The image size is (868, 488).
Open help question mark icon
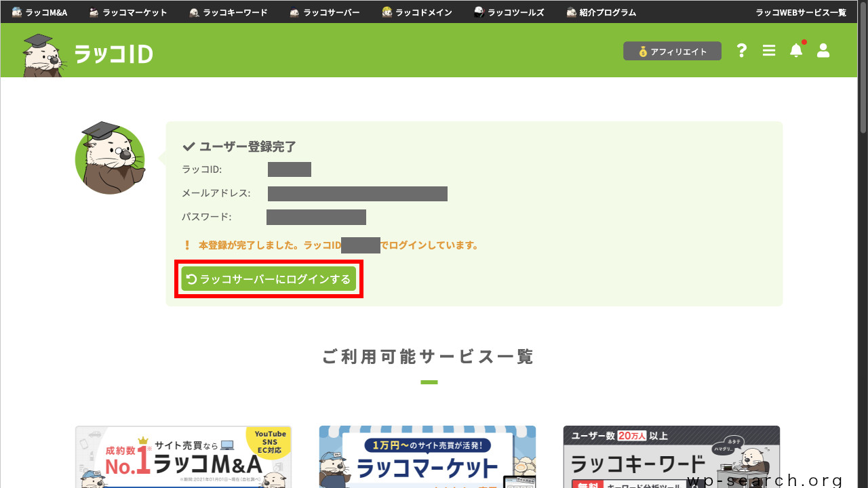point(742,51)
